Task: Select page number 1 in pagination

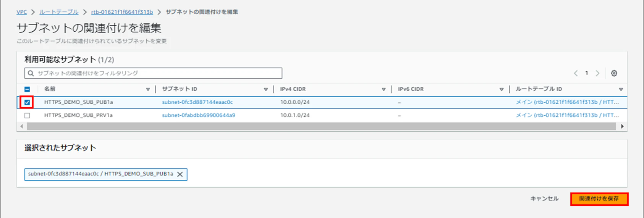Action: [587, 73]
